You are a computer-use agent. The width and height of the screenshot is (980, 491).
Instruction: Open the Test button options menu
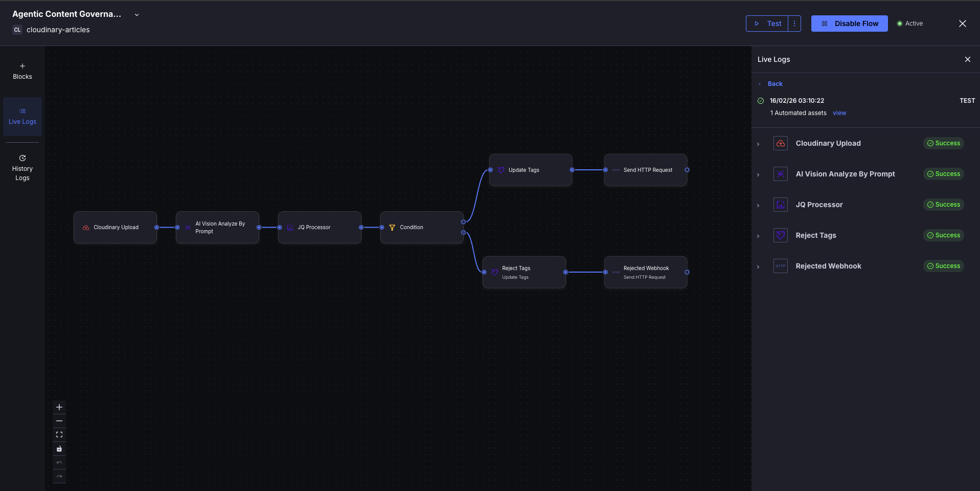pyautogui.click(x=794, y=23)
